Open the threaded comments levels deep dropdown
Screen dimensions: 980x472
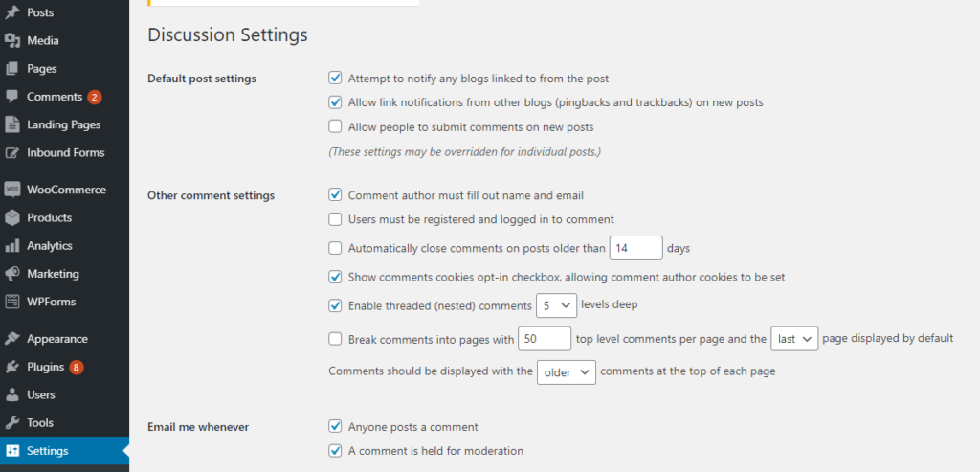(557, 305)
